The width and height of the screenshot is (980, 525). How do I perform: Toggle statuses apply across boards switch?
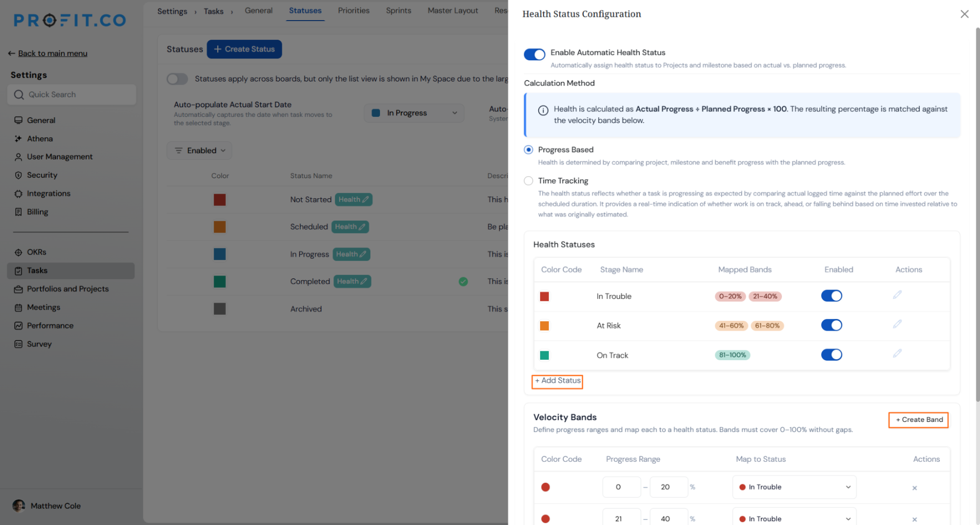(x=177, y=79)
